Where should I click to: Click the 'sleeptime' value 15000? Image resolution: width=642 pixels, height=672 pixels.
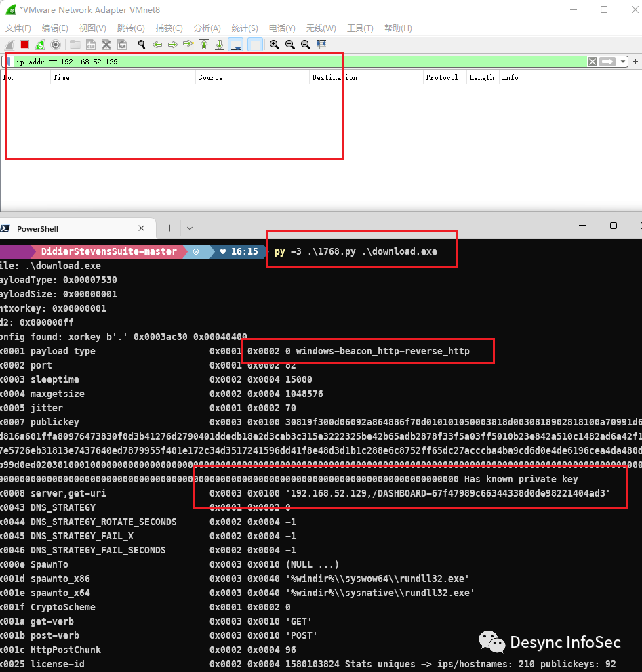point(299,380)
